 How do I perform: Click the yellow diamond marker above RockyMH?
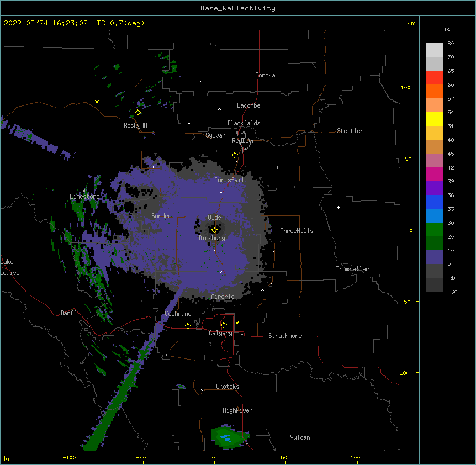pos(138,113)
